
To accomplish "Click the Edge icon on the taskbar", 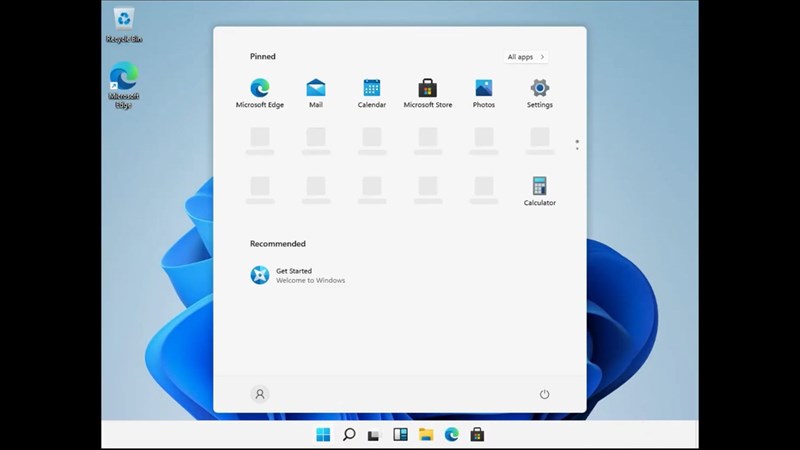I will pyautogui.click(x=452, y=434).
